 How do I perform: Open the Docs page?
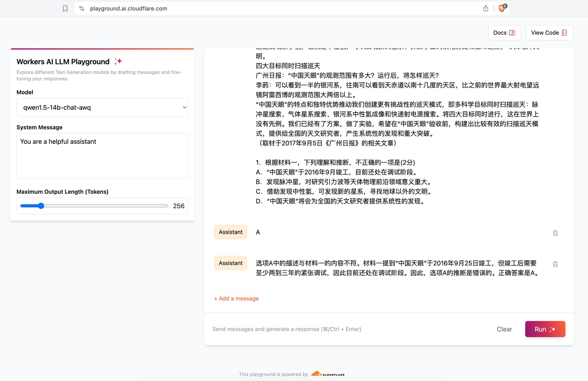[x=504, y=33]
